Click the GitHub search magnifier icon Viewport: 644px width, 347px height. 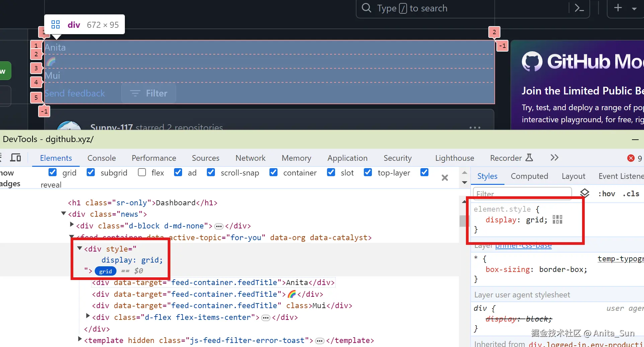[x=367, y=8]
